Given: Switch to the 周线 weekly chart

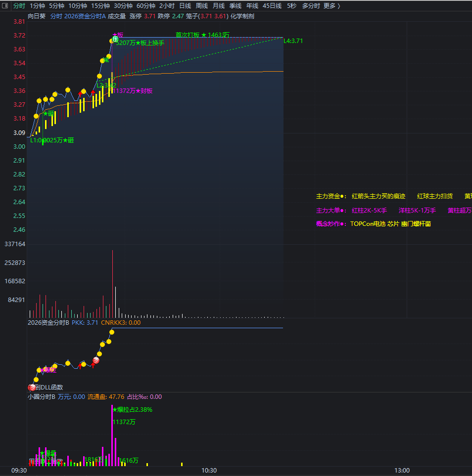Looking at the screenshot, I should tap(202, 6).
